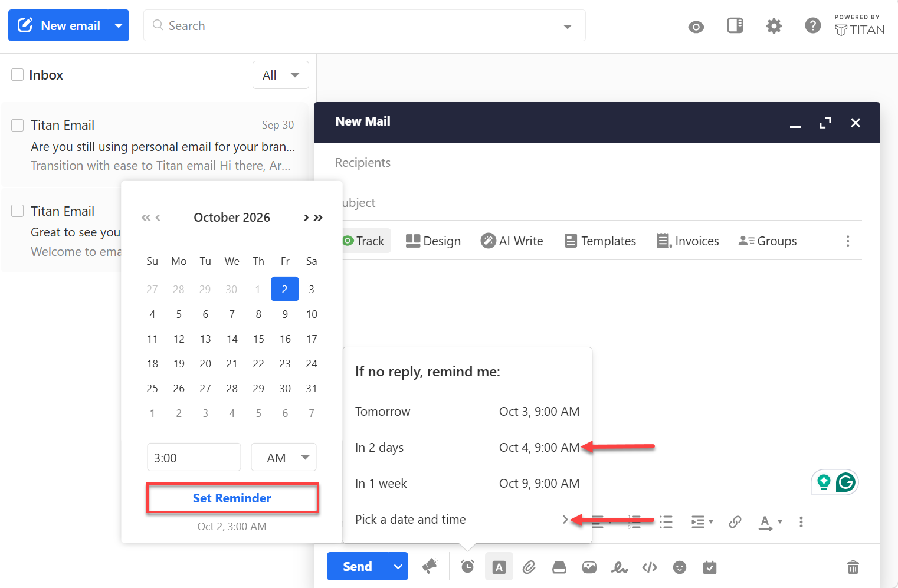Open the Send options dropdown arrow

(x=398, y=566)
